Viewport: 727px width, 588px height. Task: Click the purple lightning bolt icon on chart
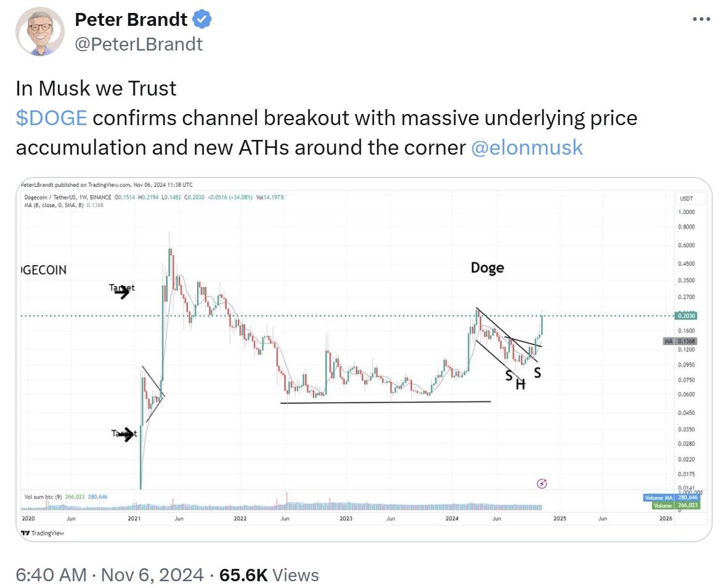click(x=541, y=484)
